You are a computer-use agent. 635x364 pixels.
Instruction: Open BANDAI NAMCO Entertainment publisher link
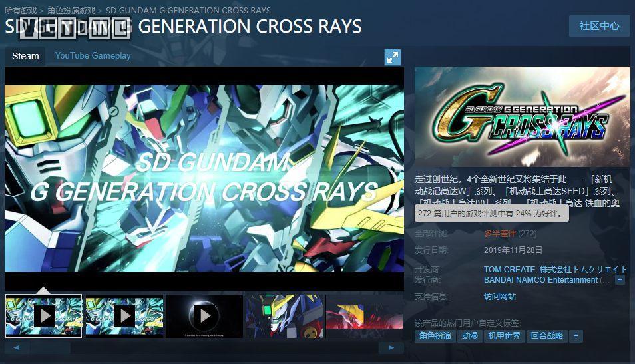(540, 279)
